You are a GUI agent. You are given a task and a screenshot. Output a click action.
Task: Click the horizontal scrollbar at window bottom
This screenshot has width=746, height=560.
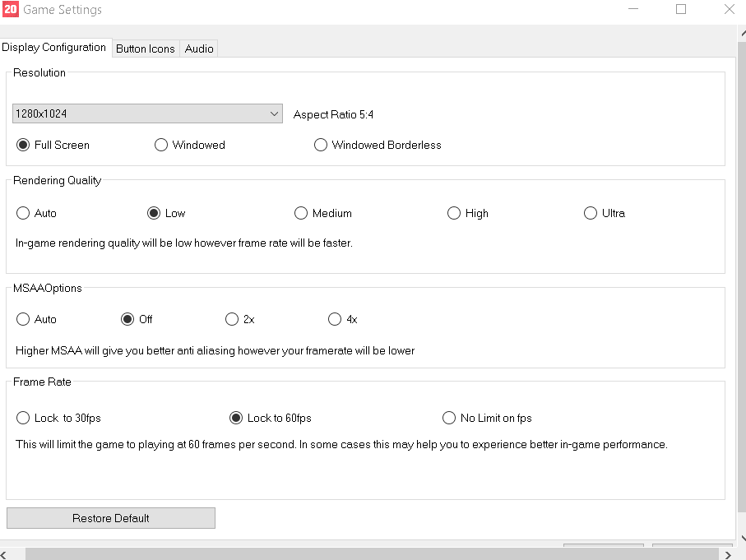[x=370, y=553]
